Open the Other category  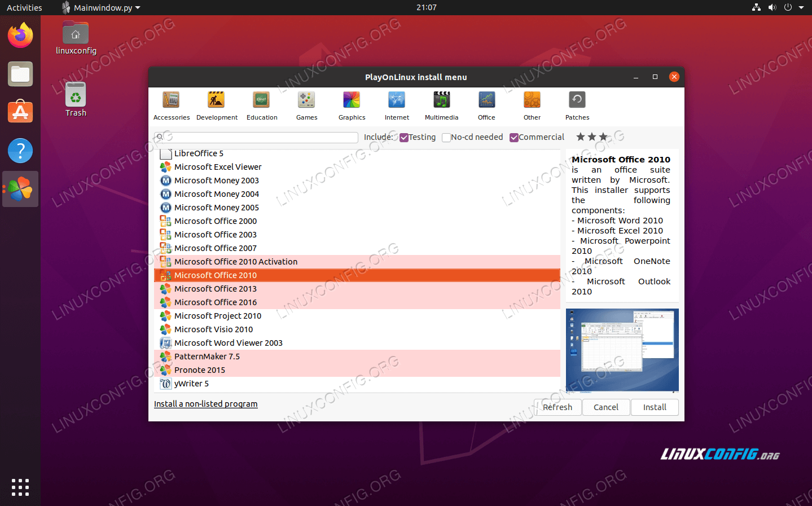[x=532, y=106]
